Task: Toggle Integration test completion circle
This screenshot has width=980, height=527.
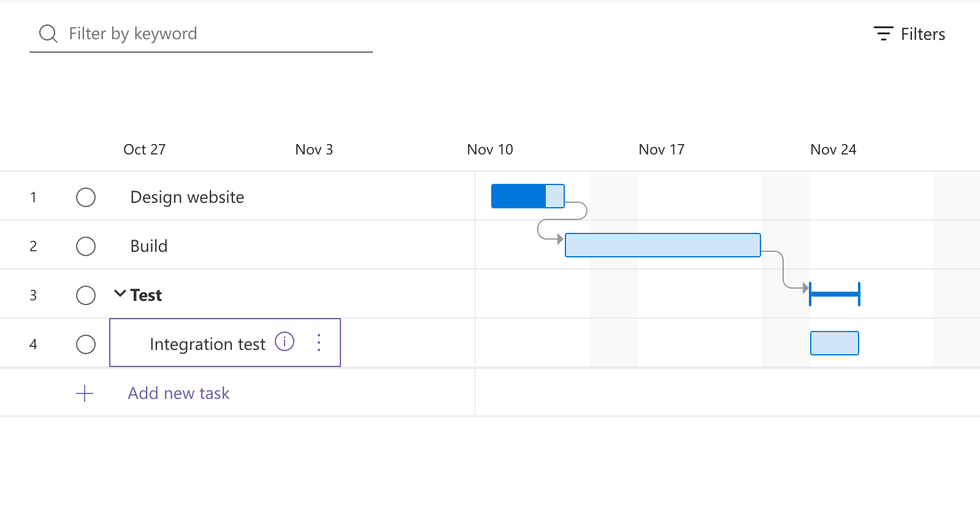Action: [x=86, y=344]
